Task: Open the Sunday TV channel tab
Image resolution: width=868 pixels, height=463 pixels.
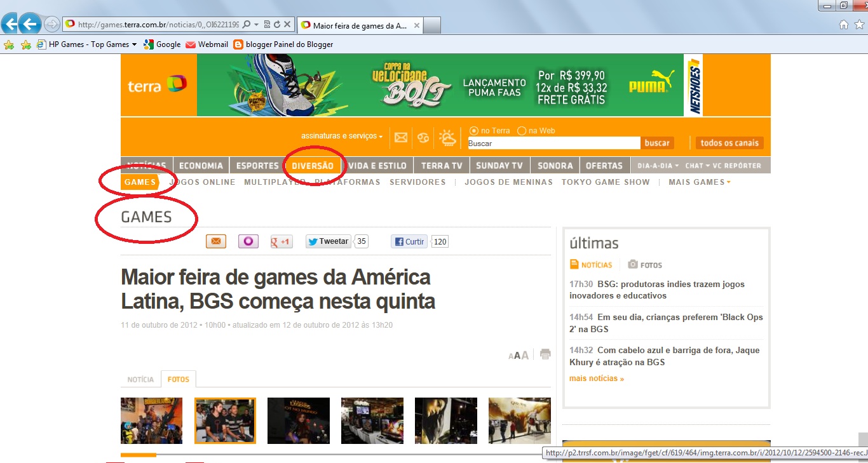Action: click(499, 166)
